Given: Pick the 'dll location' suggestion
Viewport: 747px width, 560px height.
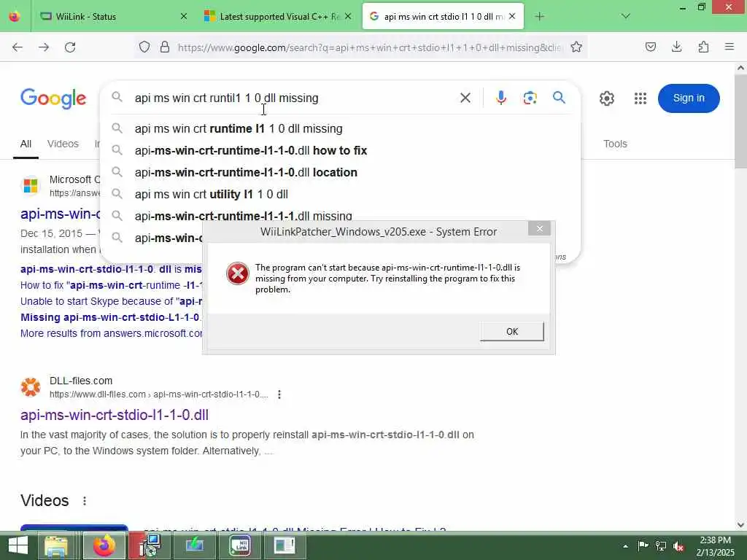Looking at the screenshot, I should tap(246, 172).
